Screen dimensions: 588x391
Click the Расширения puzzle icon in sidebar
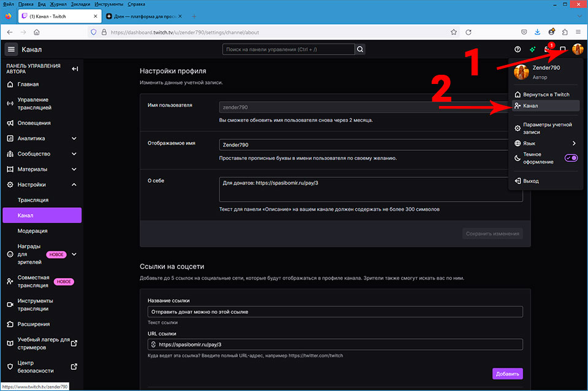click(x=10, y=324)
